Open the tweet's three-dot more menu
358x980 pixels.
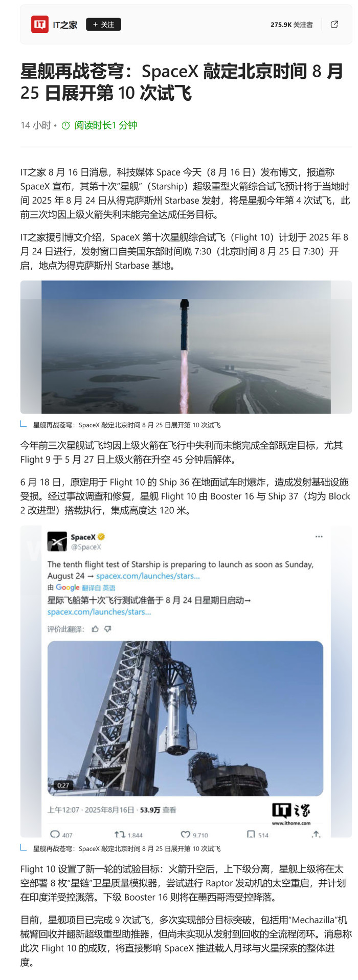point(319,537)
